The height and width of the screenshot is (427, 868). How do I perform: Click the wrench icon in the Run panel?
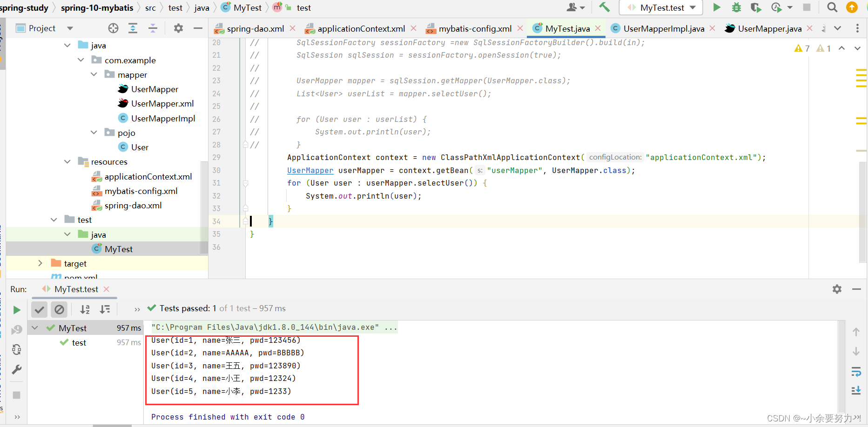click(17, 370)
